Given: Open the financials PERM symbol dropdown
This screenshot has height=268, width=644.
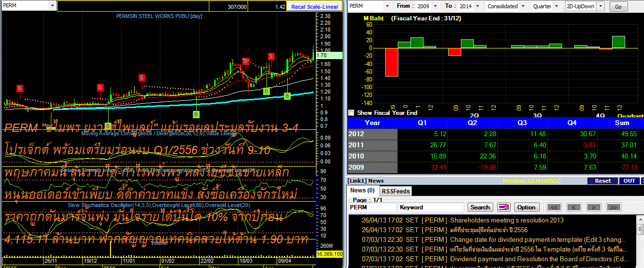Looking at the screenshot, I should coord(388,6).
